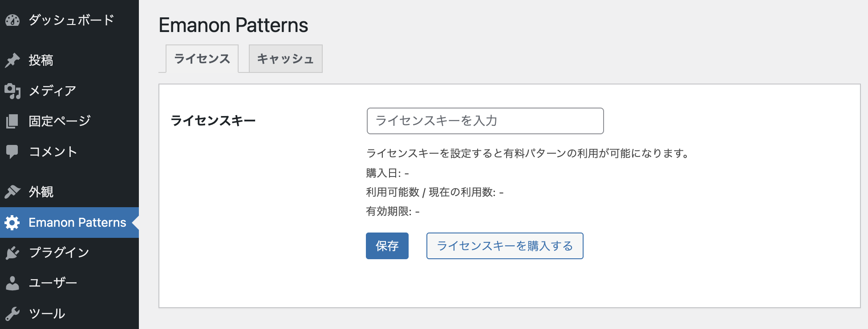Click the gear icon for Emanon Patterns
The width and height of the screenshot is (868, 329).
(12, 222)
